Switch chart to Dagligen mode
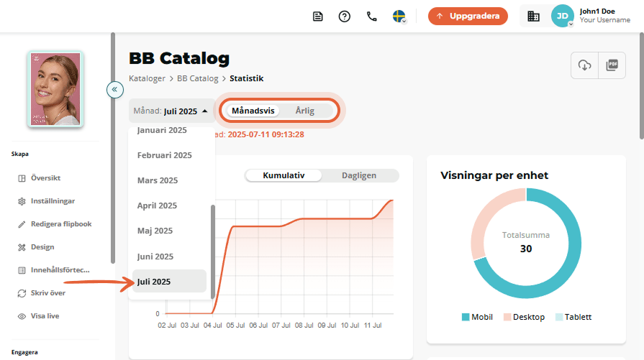Viewport: 644px width, 360px height. [359, 175]
